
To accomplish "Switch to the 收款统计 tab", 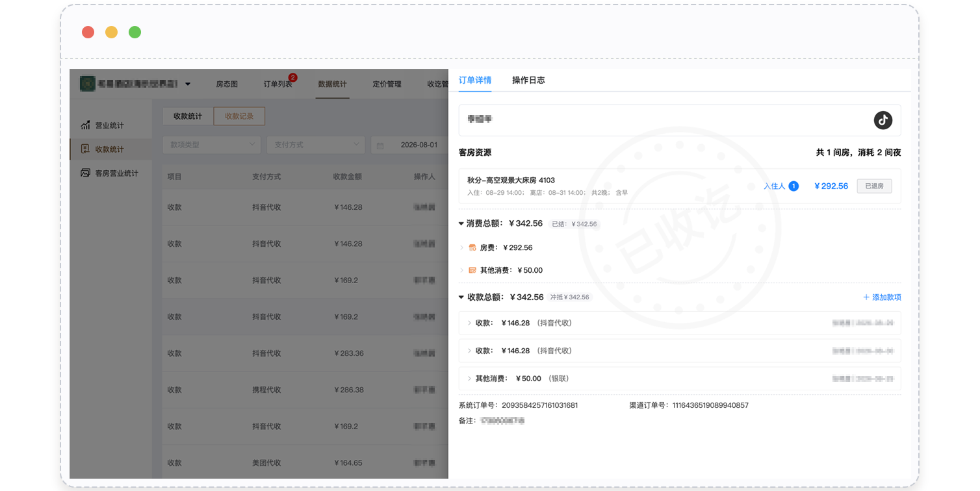I will tap(188, 116).
